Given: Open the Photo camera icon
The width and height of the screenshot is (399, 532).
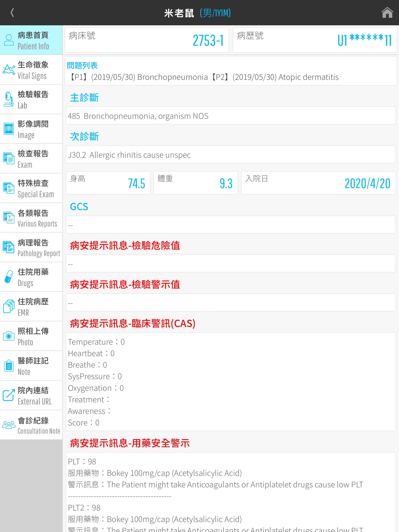Looking at the screenshot, I should click(x=9, y=336).
